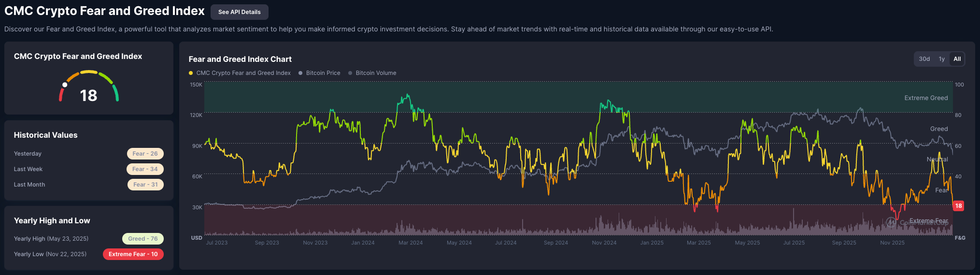Click the Greed - 76 yearly high badge
980x275 pixels.
[142, 239]
